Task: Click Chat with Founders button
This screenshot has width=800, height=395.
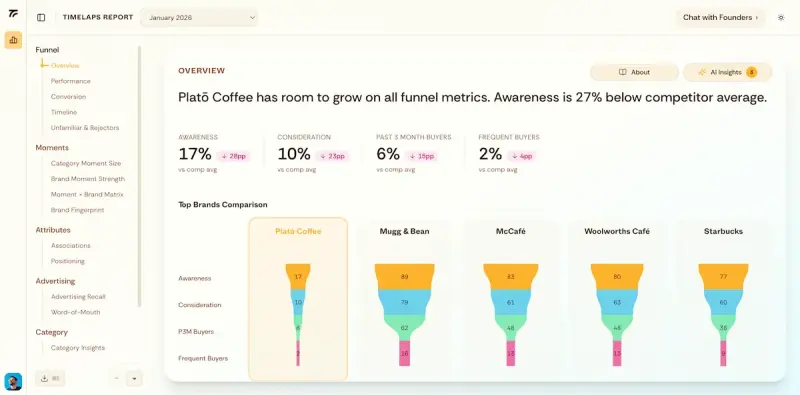Action: pos(720,17)
